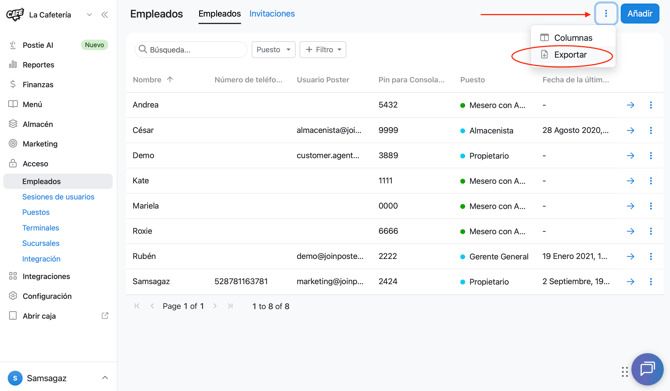The width and height of the screenshot is (670, 391).
Task: Click the Finanzas dollar icon
Action: pyautogui.click(x=13, y=84)
